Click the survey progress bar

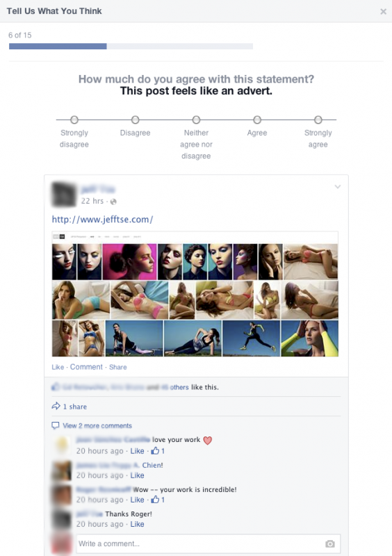tap(131, 46)
